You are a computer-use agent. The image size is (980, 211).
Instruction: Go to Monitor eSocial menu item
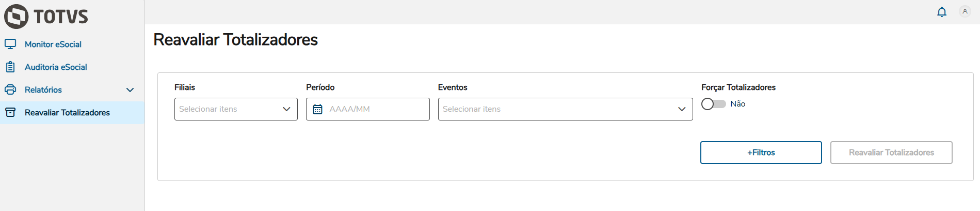tap(53, 44)
